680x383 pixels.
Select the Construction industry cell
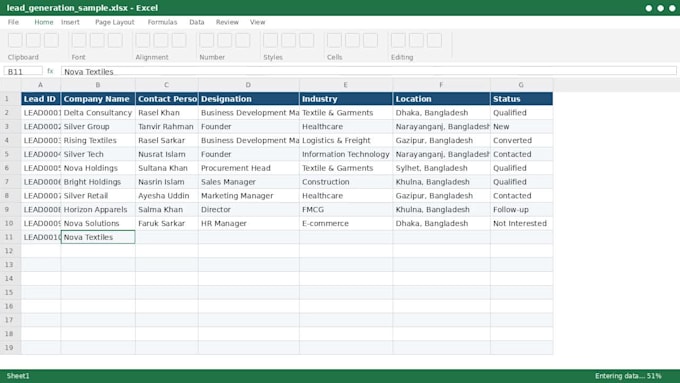coord(346,182)
